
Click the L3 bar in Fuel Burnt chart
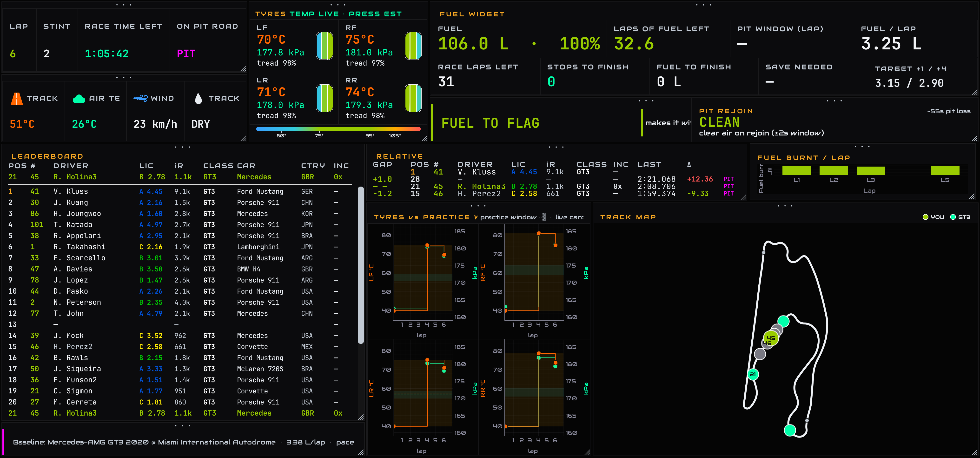(x=871, y=171)
